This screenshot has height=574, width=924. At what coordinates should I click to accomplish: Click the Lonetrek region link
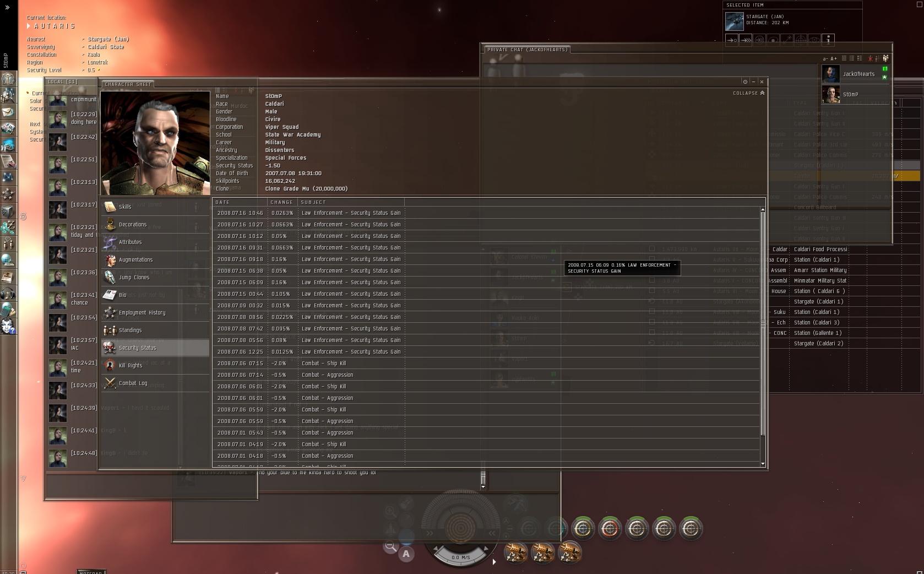point(98,62)
